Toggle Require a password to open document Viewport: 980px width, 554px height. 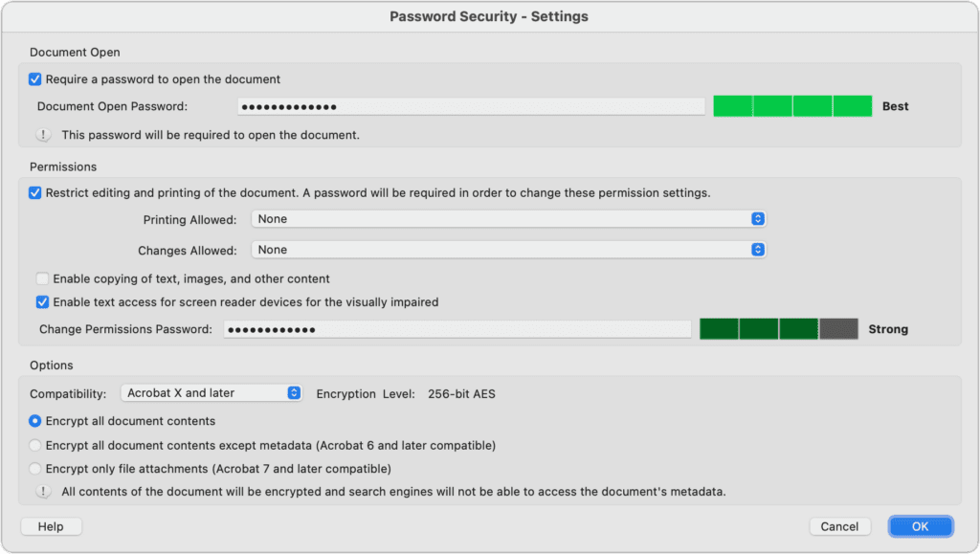click(x=35, y=79)
